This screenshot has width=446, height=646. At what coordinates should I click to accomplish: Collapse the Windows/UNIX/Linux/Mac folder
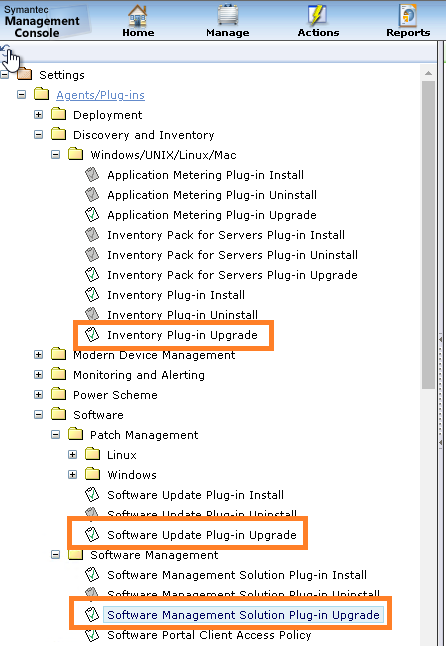pyautogui.click(x=55, y=154)
